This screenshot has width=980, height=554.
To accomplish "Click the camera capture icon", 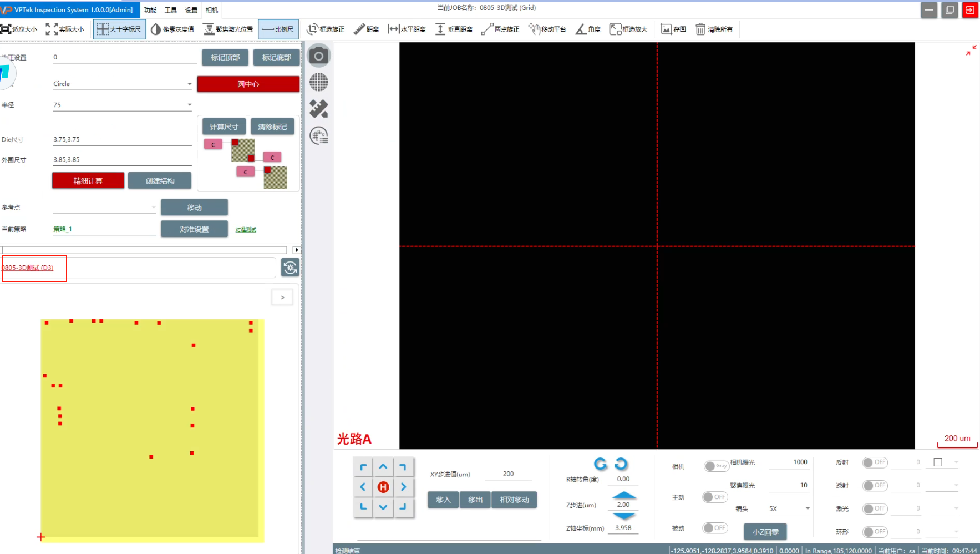I will click(319, 56).
